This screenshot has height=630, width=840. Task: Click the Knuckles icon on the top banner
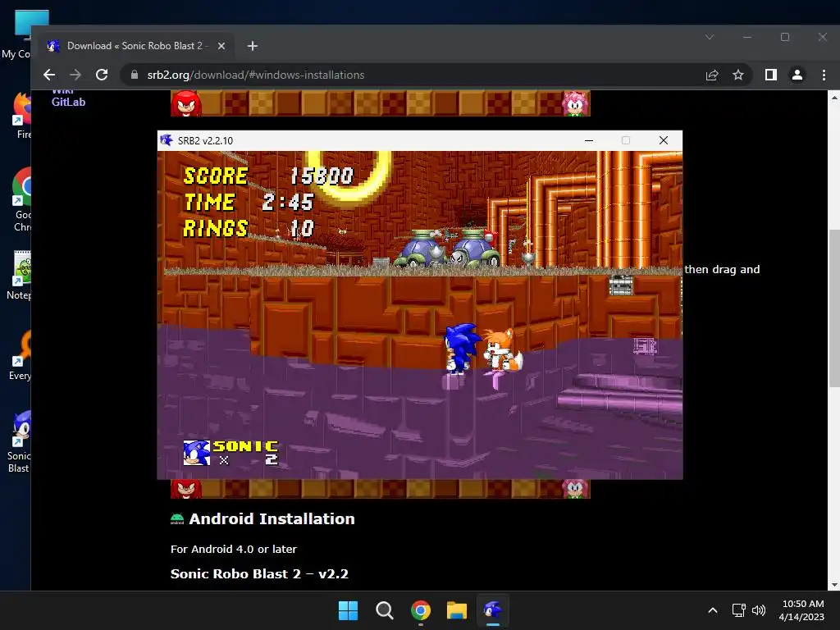click(x=186, y=103)
